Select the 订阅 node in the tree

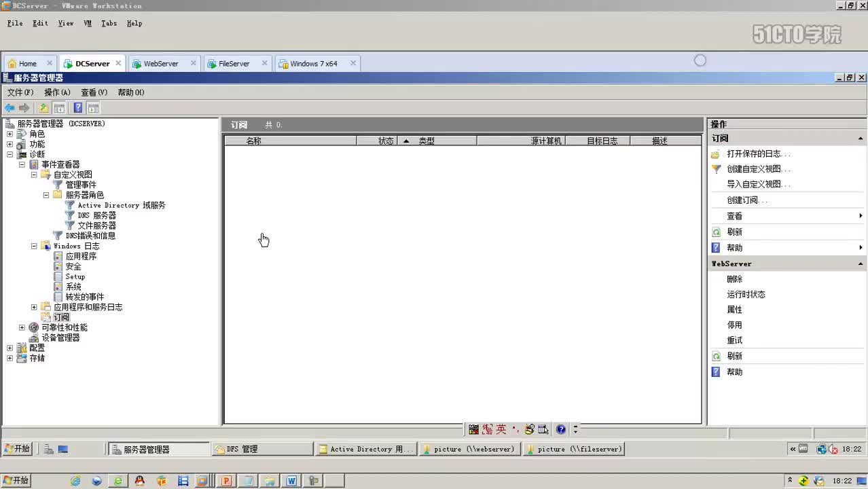[61, 317]
